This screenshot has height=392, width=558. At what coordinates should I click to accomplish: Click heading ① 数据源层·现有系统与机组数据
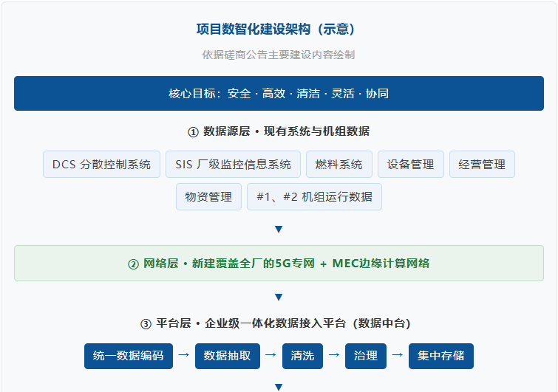tap(279, 131)
